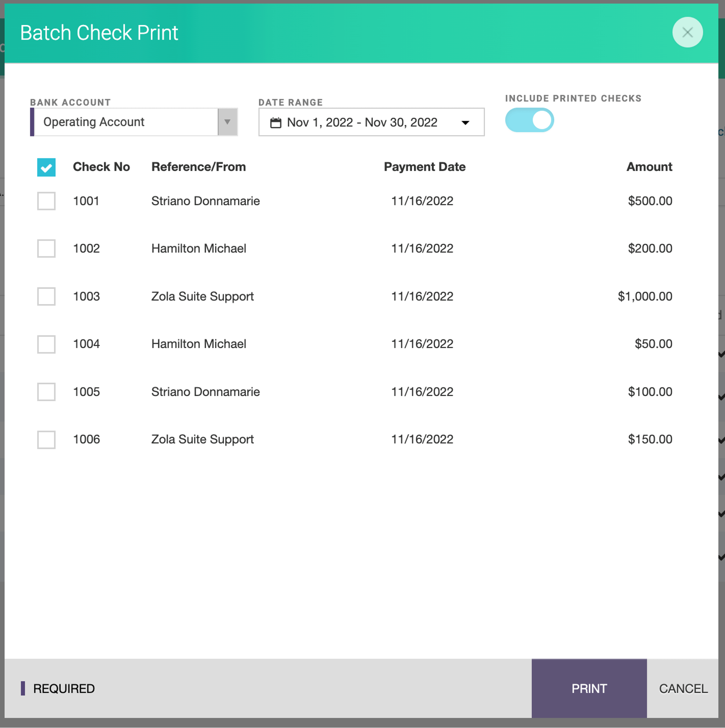Click the CANCEL button
The image size is (725, 728).
point(683,688)
